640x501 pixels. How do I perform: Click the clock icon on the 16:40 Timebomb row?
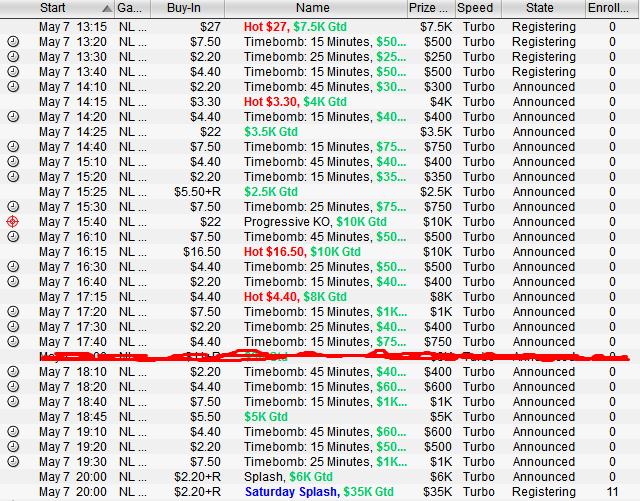click(13, 282)
